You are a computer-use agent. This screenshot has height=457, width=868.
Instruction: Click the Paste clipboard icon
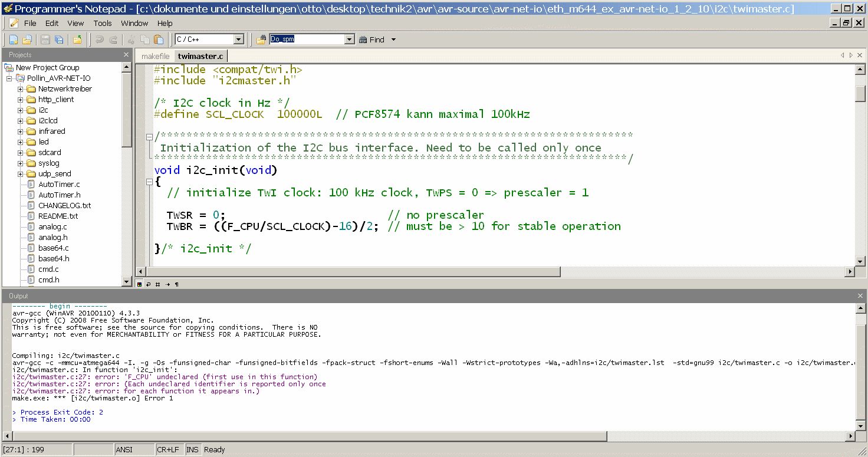158,40
